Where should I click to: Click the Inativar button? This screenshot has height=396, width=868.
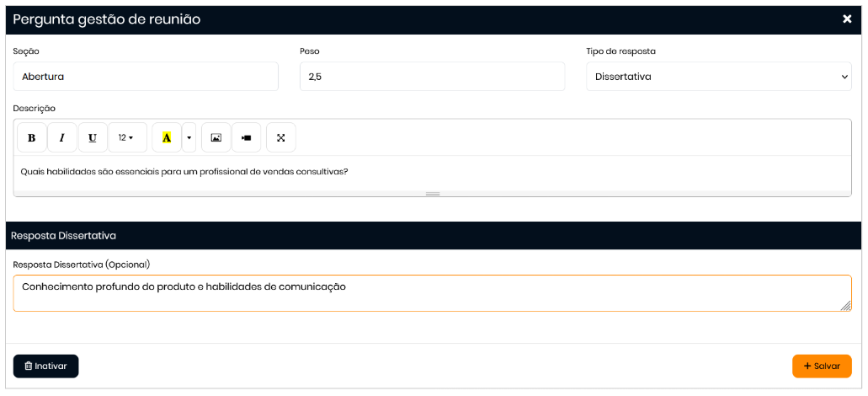pyautogui.click(x=46, y=367)
